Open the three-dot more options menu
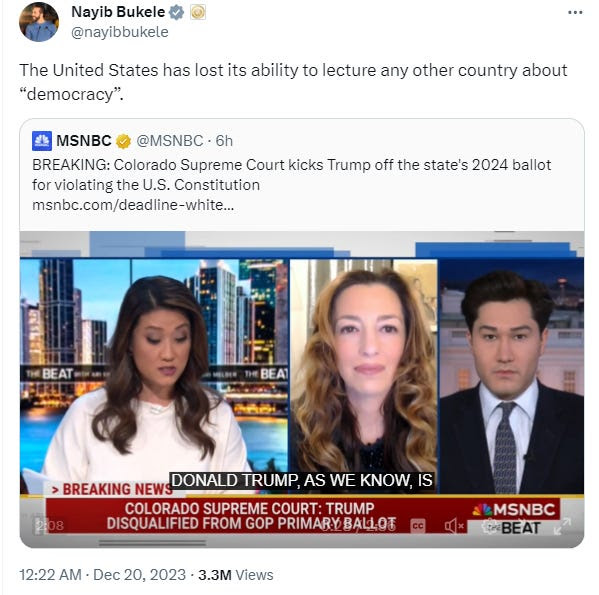 [x=575, y=13]
